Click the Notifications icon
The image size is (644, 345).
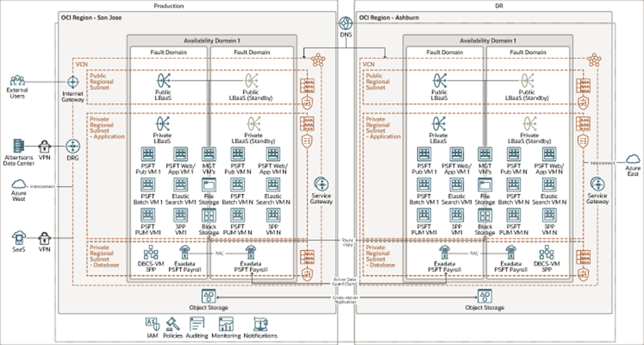pos(261,325)
